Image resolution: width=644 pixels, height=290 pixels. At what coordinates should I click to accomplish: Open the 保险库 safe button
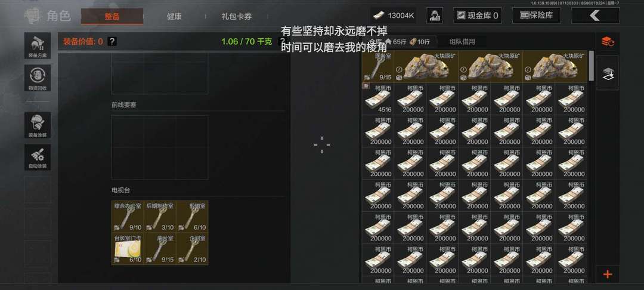point(537,16)
